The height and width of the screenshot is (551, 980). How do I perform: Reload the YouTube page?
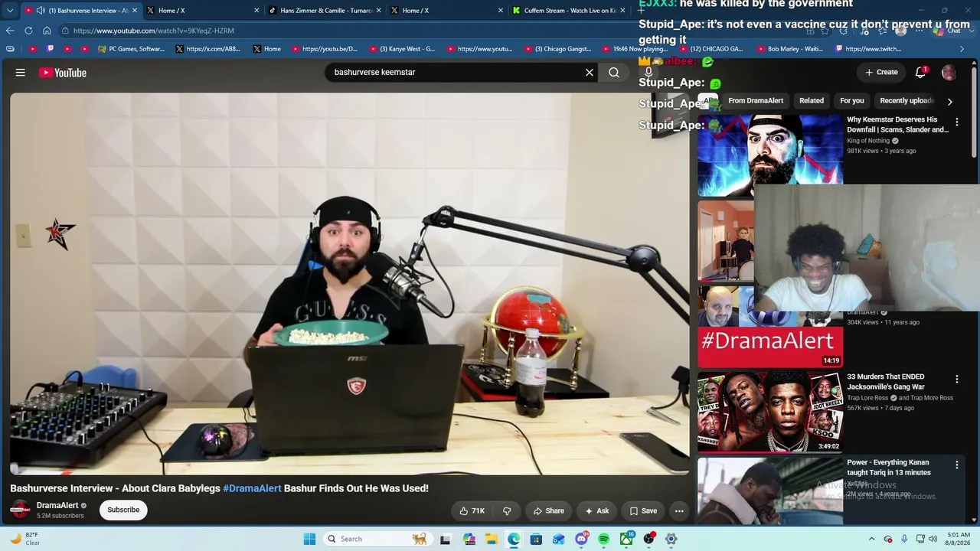click(28, 31)
